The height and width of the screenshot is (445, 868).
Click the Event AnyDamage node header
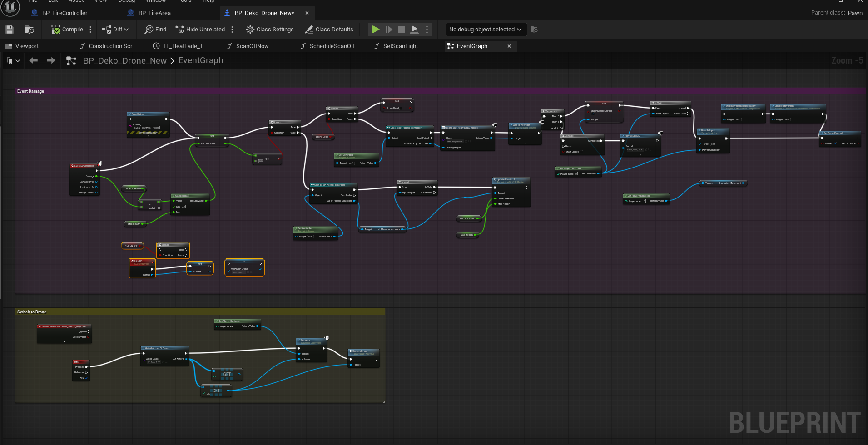coord(85,166)
